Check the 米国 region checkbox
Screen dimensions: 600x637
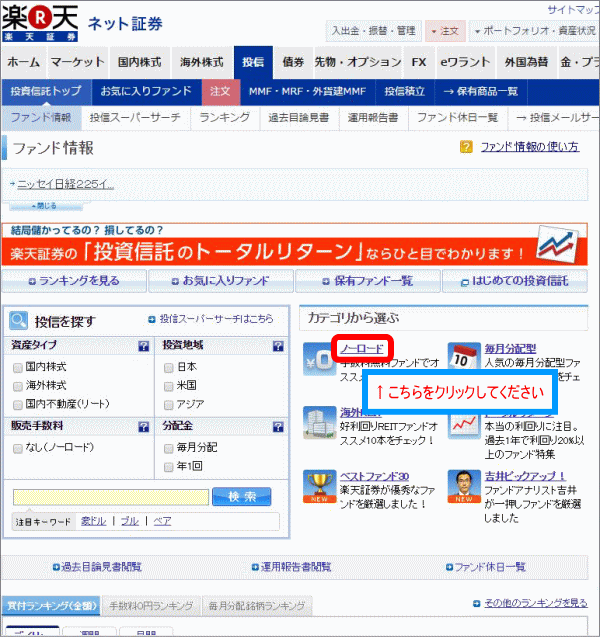(169, 386)
